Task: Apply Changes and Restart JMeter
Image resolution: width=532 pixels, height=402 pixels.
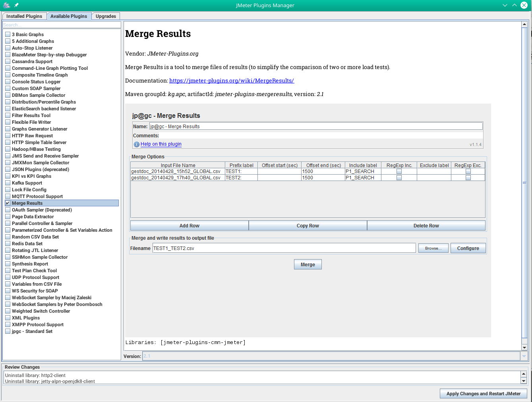Action: click(x=484, y=394)
